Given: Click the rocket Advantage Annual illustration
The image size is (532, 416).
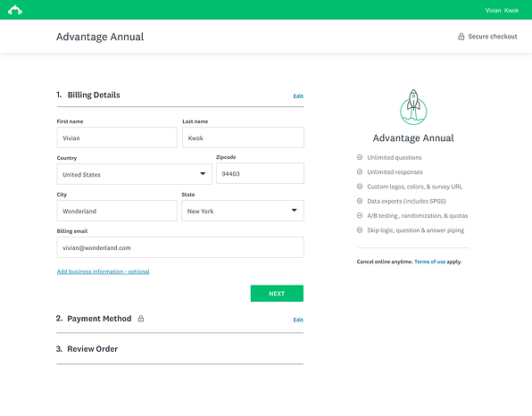Looking at the screenshot, I should pos(413,107).
